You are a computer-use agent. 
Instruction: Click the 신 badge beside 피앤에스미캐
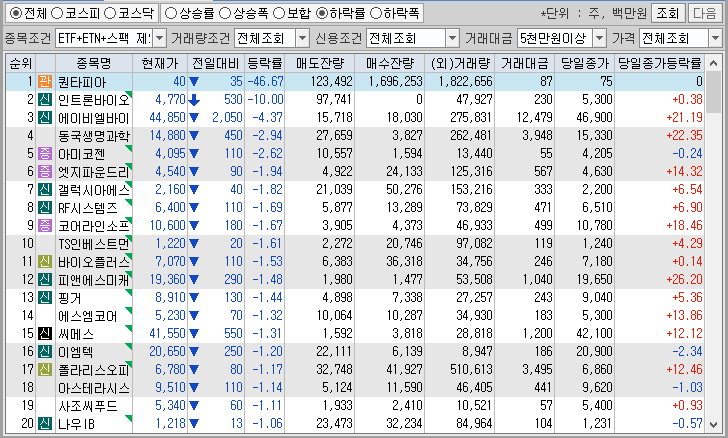(x=45, y=279)
